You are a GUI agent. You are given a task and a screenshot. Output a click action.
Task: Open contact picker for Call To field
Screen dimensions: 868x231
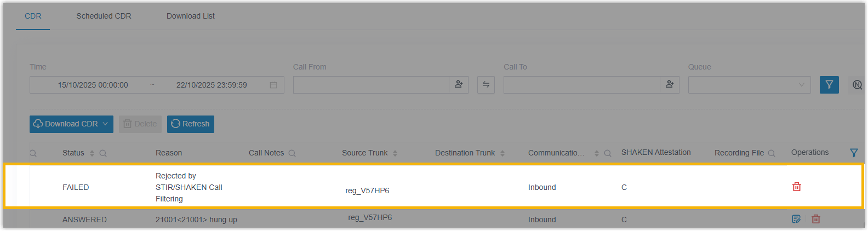[670, 85]
